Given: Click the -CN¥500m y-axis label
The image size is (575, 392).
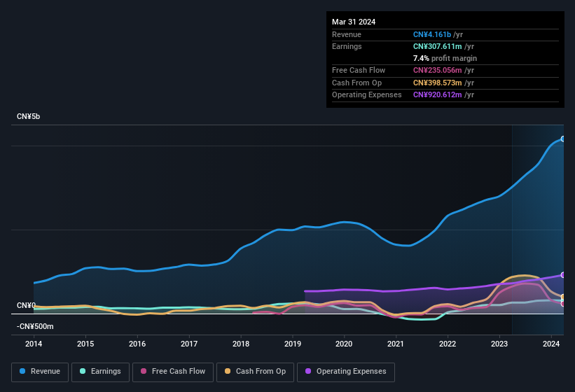Looking at the screenshot, I should click(x=35, y=326).
